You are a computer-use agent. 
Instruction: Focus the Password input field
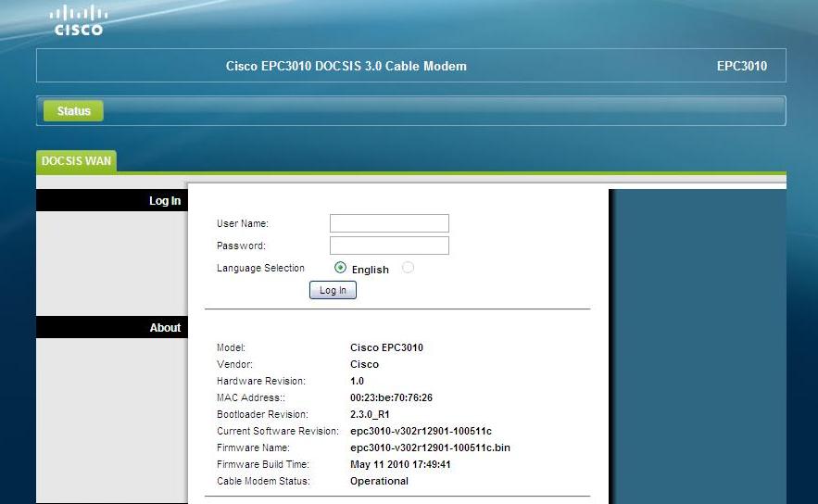tap(389, 246)
